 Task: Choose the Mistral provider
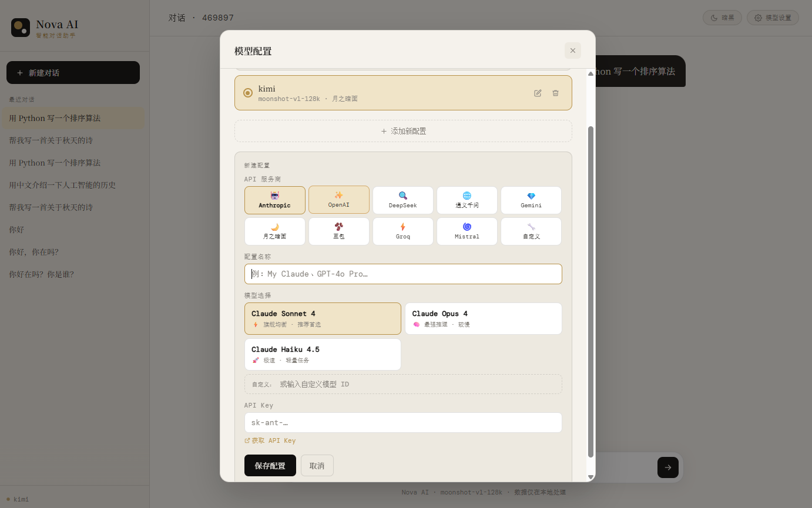click(x=467, y=231)
